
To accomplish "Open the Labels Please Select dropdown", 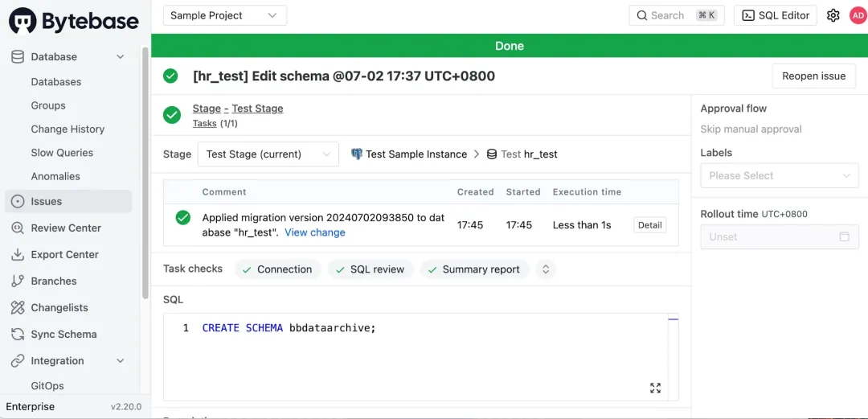I will click(x=779, y=175).
